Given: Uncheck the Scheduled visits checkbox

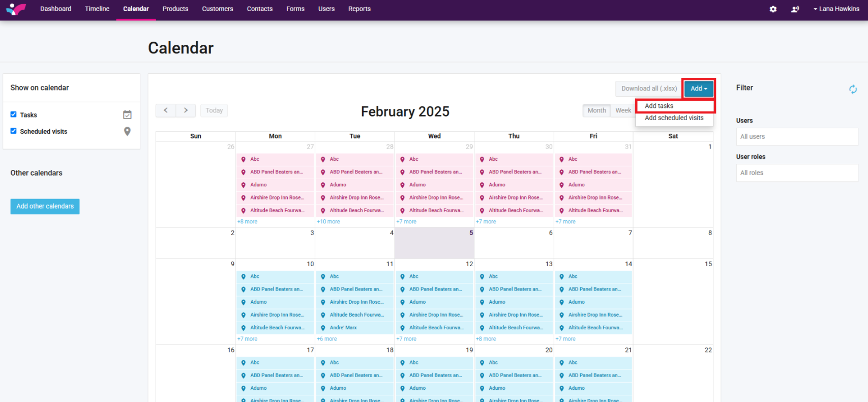Looking at the screenshot, I should click(14, 131).
